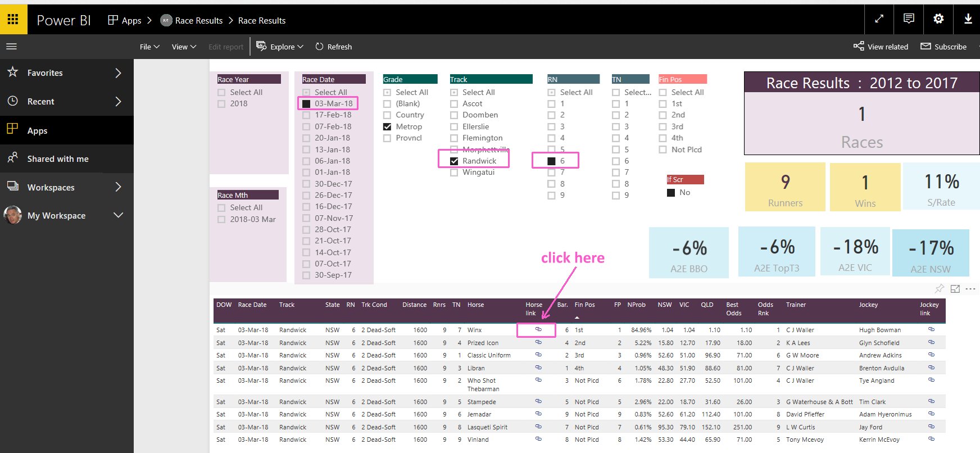The height and width of the screenshot is (453, 980).
Task: Expand the Workspaces flyout chevron
Action: pos(118,187)
